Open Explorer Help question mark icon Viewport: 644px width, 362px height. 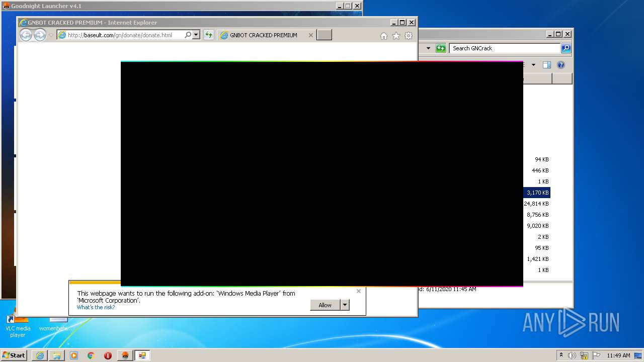pyautogui.click(x=561, y=65)
